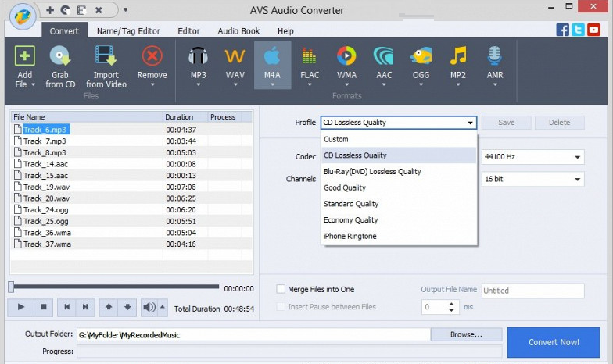This screenshot has height=364, width=613.
Task: Switch to the Name/Tag Editor tab
Action: (128, 31)
